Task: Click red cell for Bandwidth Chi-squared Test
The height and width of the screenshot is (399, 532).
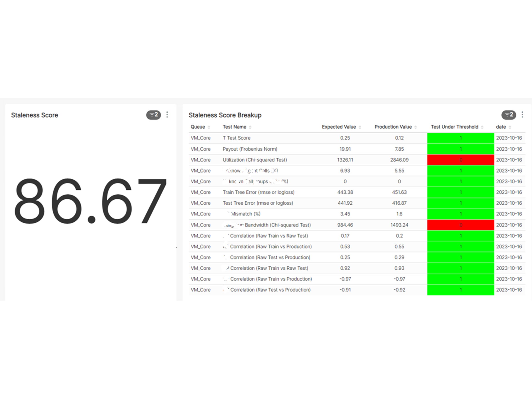Action: tap(461, 225)
